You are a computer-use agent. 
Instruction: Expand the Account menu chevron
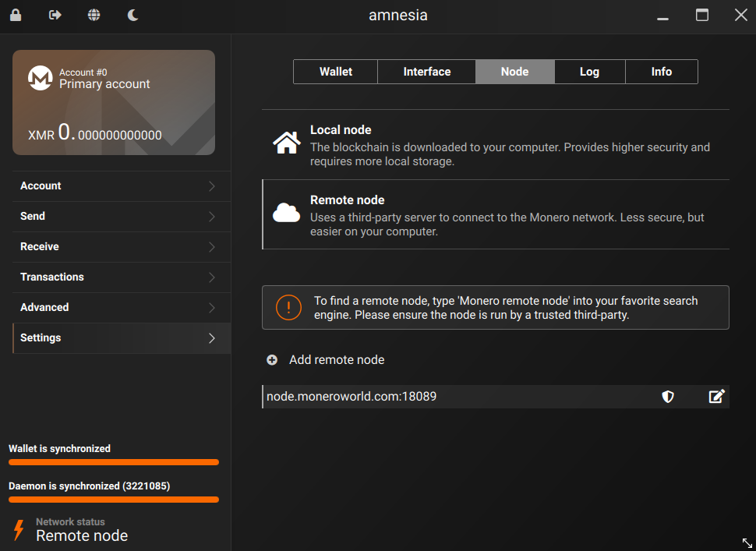(x=212, y=186)
